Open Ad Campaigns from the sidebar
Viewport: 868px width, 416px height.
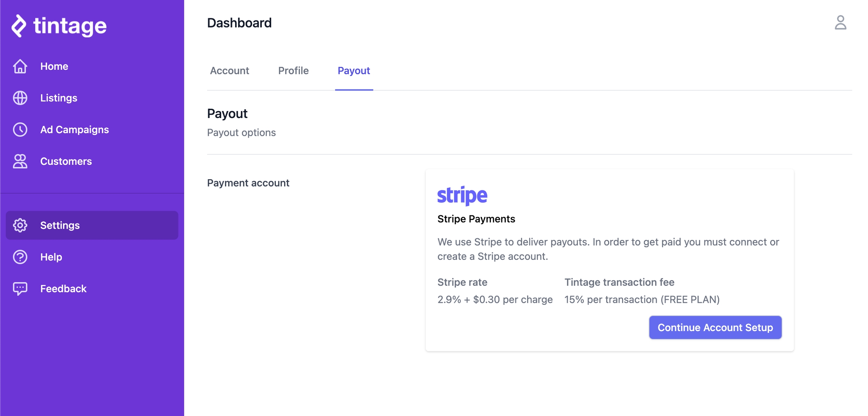pyautogui.click(x=75, y=130)
